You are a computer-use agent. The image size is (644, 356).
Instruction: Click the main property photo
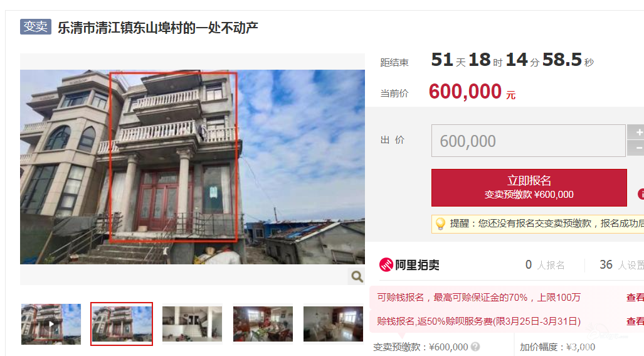(x=193, y=167)
